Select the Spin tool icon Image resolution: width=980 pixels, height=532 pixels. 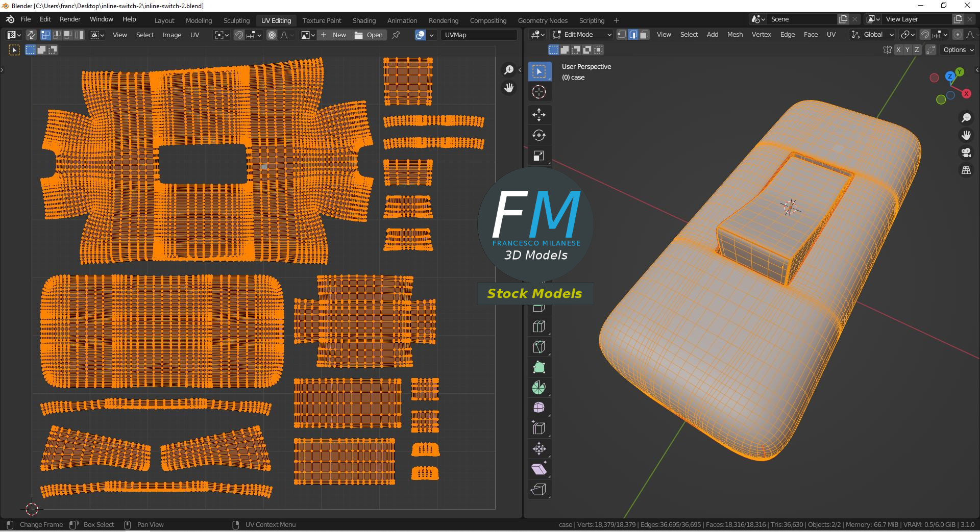pos(539,388)
